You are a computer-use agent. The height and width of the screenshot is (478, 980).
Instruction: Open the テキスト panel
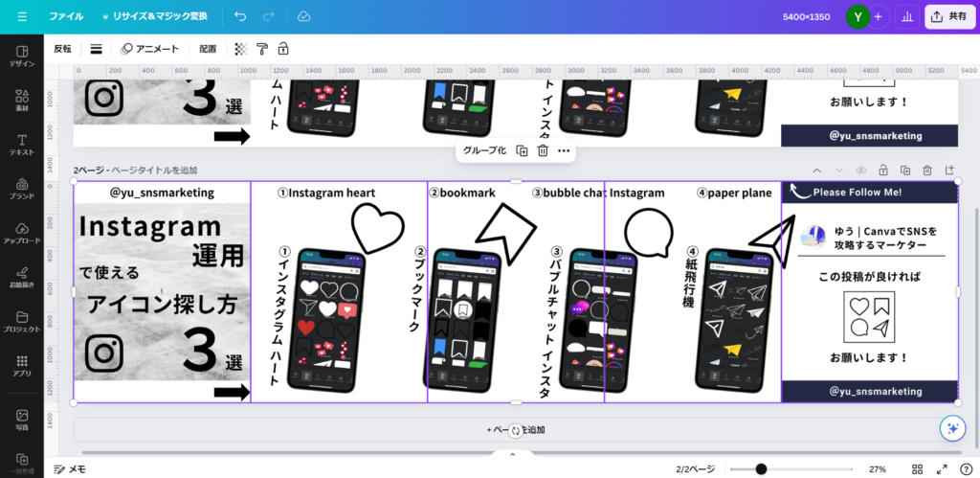[22, 145]
